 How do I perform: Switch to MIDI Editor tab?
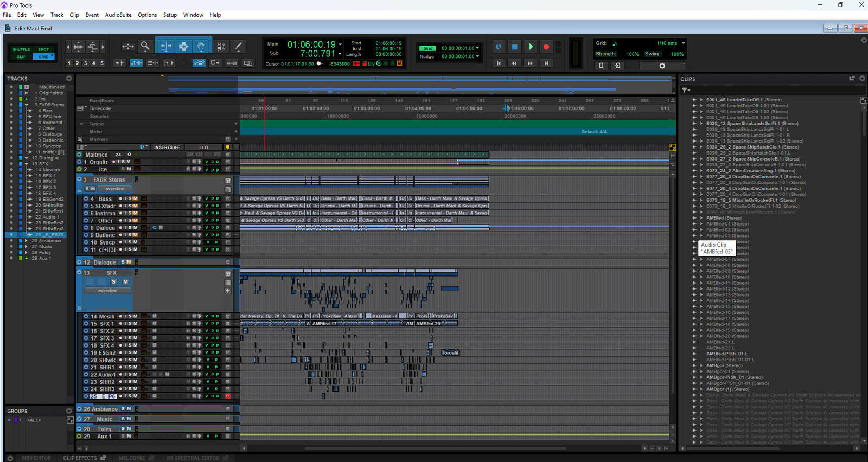coord(36,458)
